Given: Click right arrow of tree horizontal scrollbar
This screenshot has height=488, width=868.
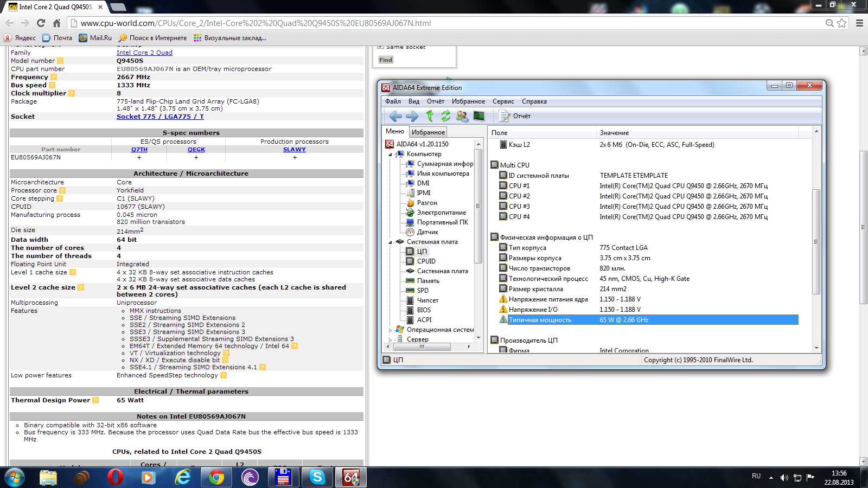Looking at the screenshot, I should 469,346.
